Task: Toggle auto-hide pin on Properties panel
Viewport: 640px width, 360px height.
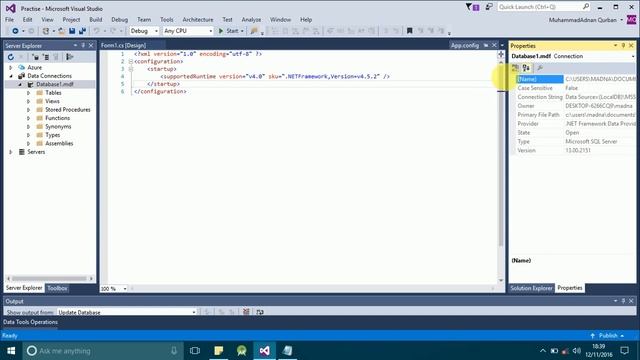Action: (623, 46)
